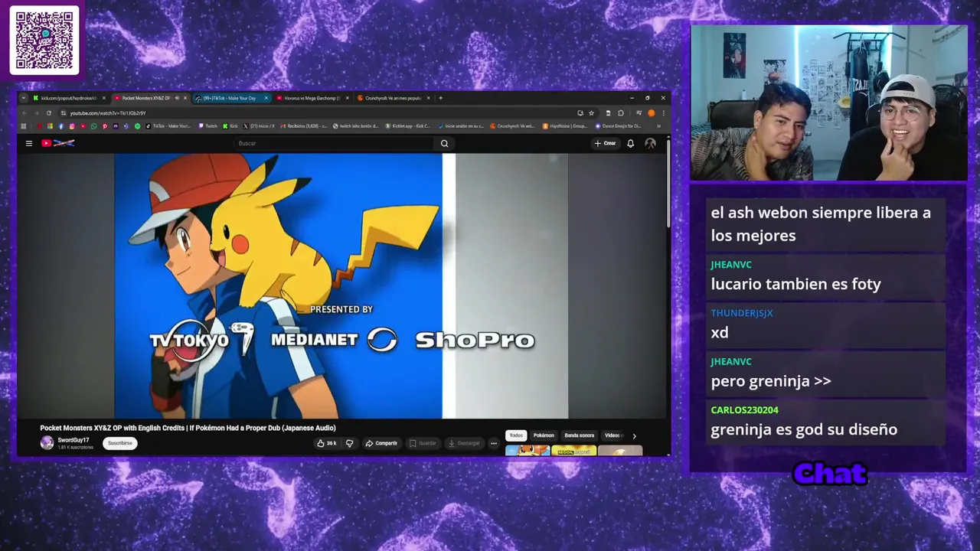
Task: Expand more filter chips with right arrow
Action: pos(634,436)
